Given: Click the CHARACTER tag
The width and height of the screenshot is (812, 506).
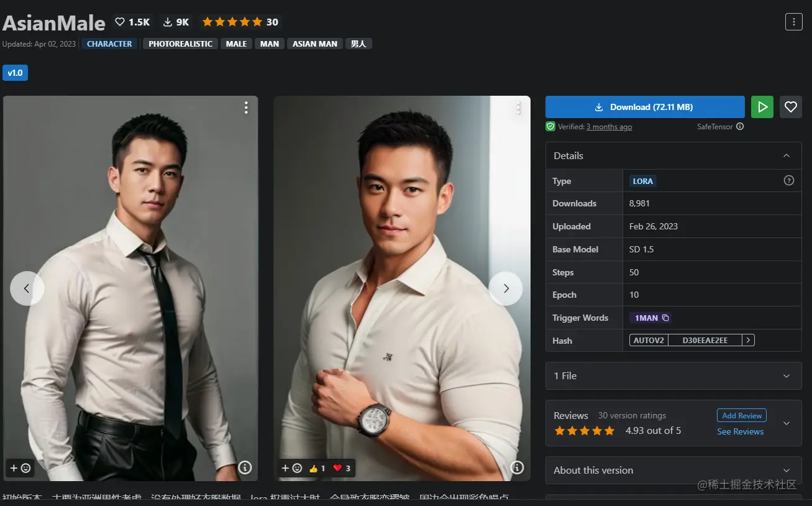Looking at the screenshot, I should (109, 44).
